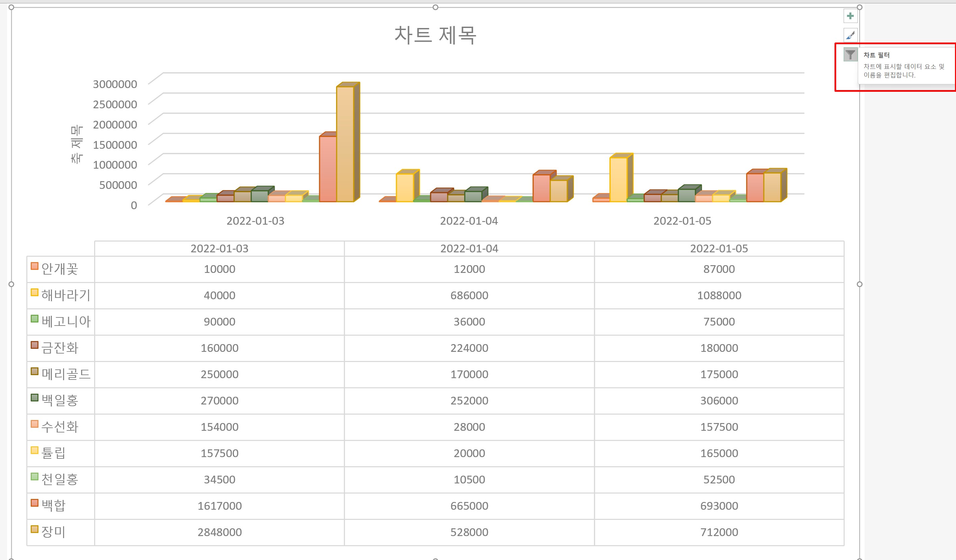Click the top-center chart resize handle
Image resolution: width=956 pixels, height=560 pixels.
coord(435,7)
